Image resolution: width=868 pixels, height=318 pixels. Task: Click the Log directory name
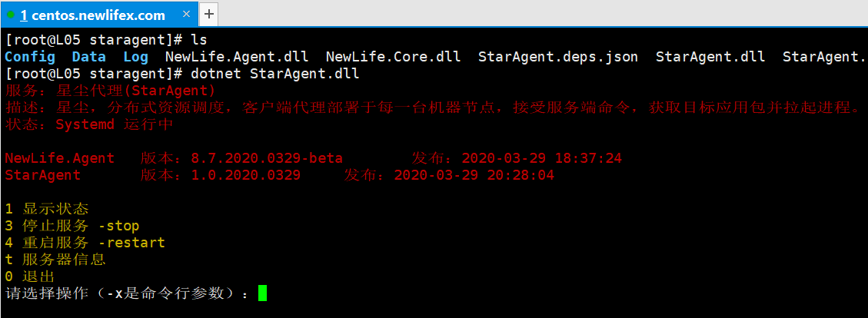(x=135, y=56)
